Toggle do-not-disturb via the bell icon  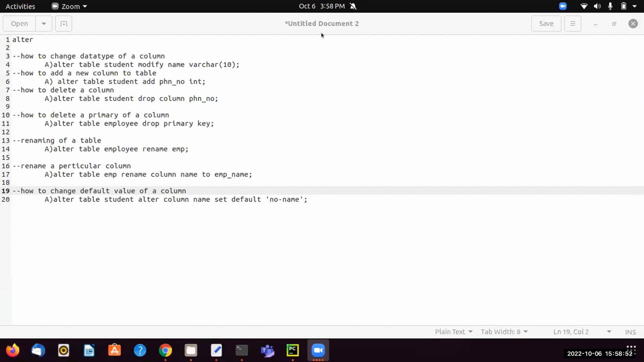[354, 6]
